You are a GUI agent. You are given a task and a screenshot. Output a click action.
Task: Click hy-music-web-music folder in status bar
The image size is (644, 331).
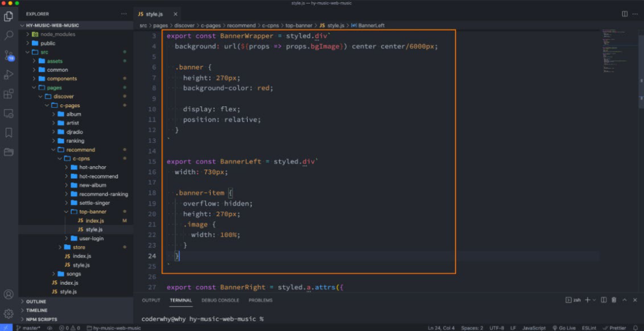[113, 328]
